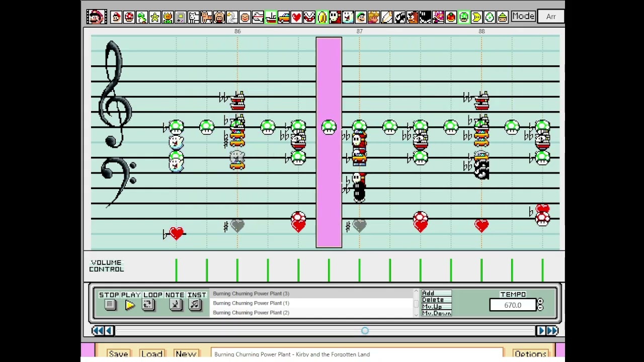644x362 pixels.
Task: Select the feather instrument
Action: pyautogui.click(x=386, y=17)
